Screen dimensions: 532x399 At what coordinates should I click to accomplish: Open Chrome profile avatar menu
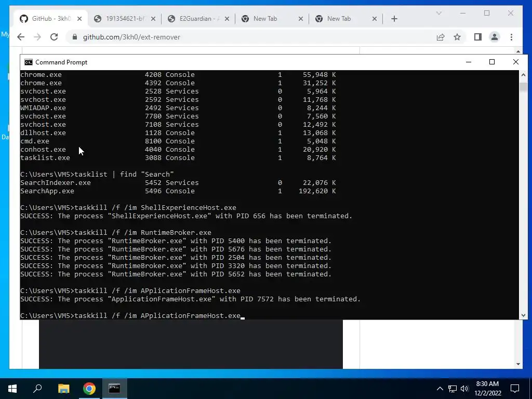click(495, 37)
